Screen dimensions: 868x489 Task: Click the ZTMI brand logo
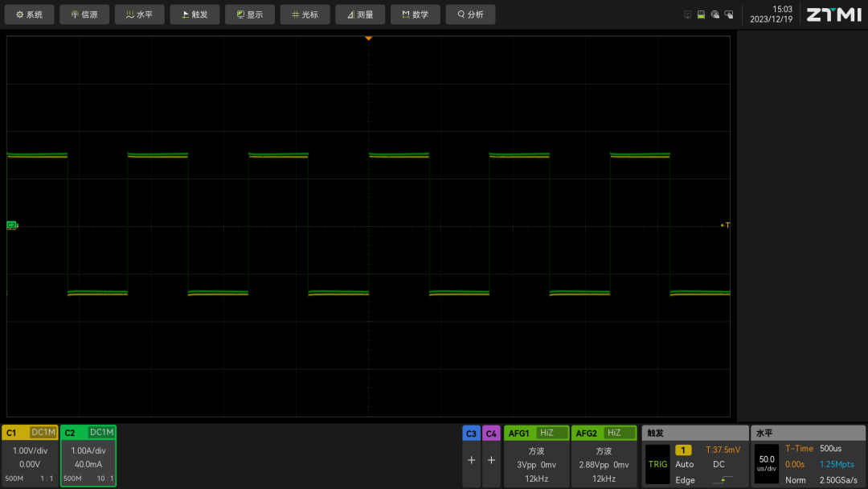pos(833,14)
